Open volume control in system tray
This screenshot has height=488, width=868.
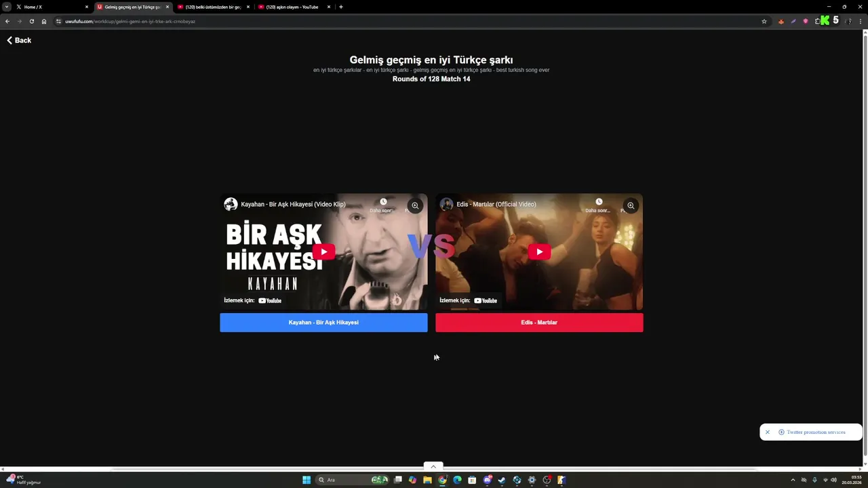[x=833, y=480]
